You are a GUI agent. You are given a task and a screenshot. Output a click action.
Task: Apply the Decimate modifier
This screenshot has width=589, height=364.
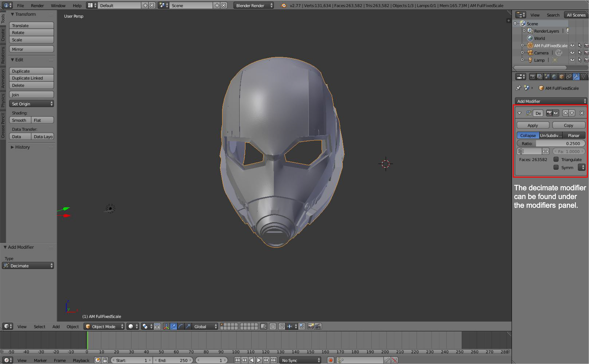coord(533,125)
